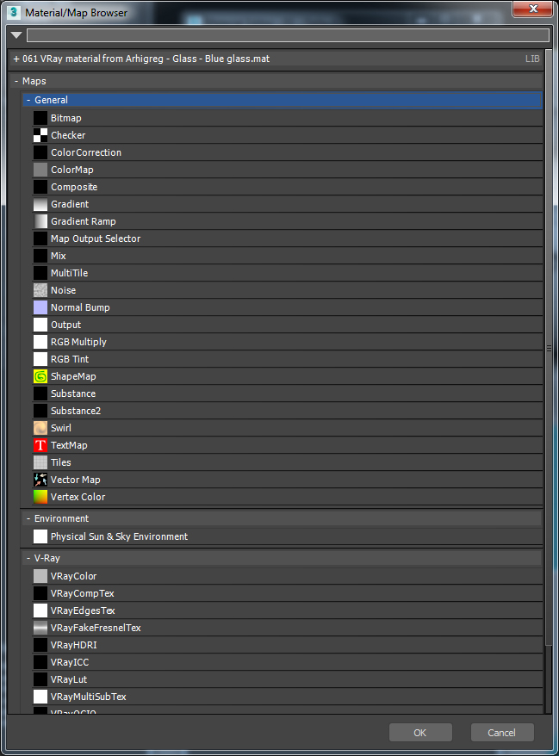Image resolution: width=559 pixels, height=756 pixels.
Task: Click the Physical Sun & Sky thumbnail
Action: [x=40, y=536]
